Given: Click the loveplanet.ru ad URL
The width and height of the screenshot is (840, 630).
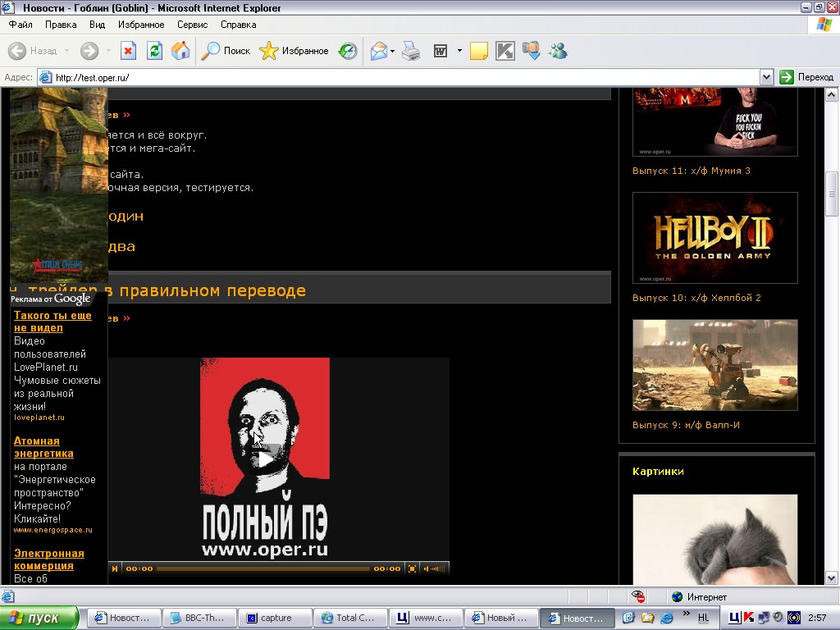Looking at the screenshot, I should pos(39,418).
